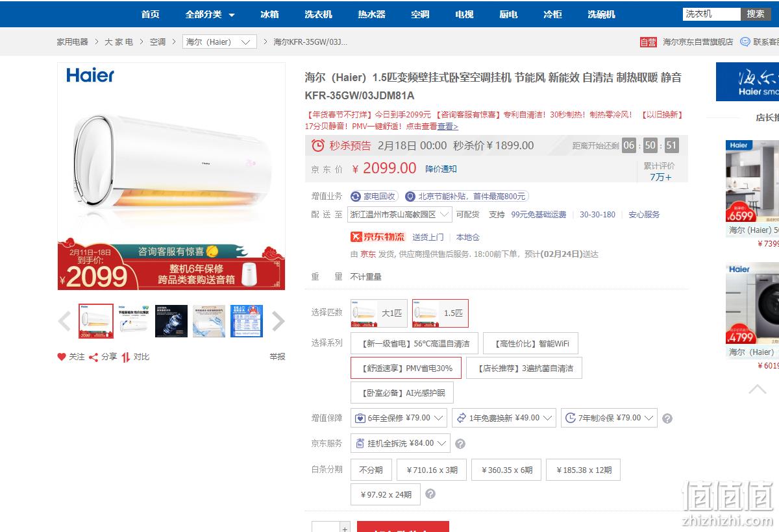779x532 pixels.
Task: Click the 对比 compare icon
Action: click(126, 357)
